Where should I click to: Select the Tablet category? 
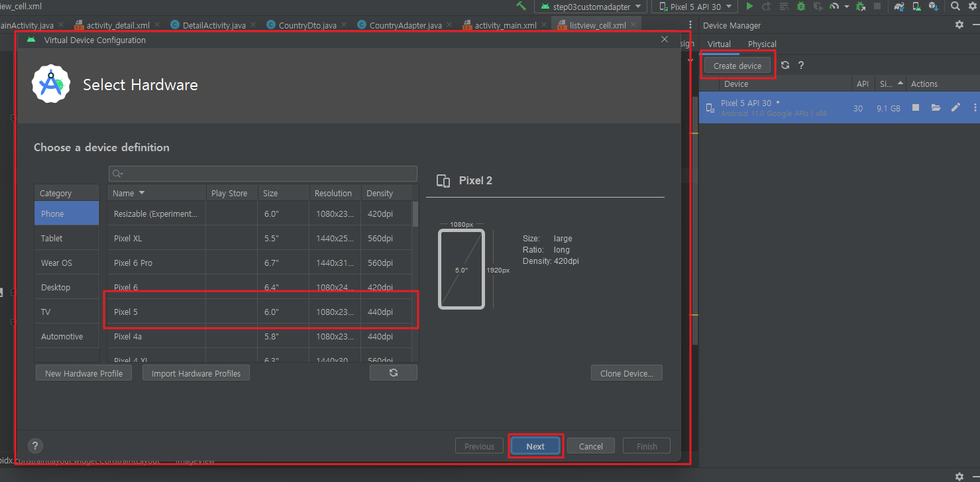tap(67, 238)
